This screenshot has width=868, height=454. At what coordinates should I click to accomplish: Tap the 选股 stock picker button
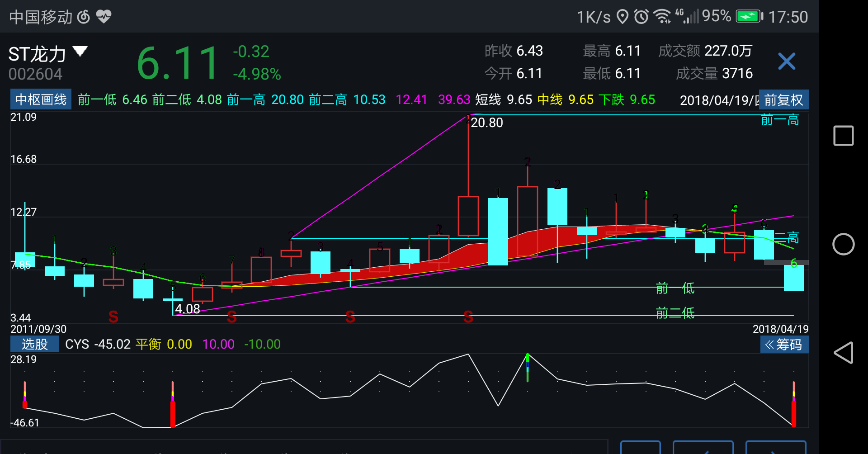coord(35,344)
